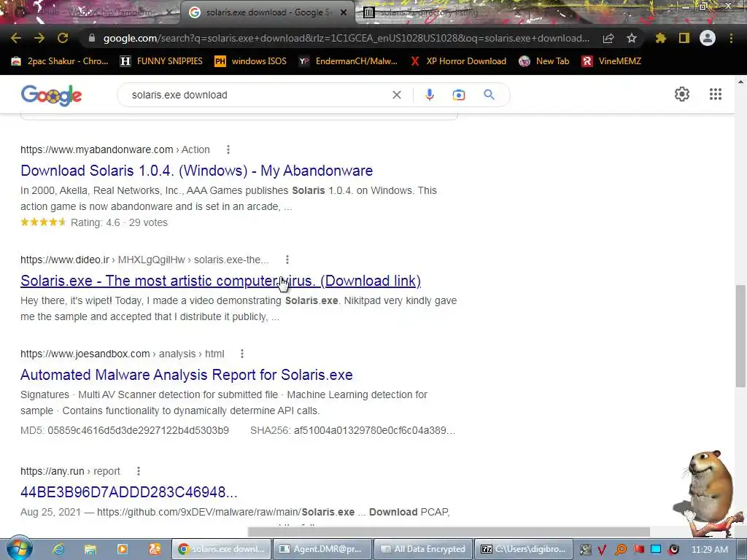Clear the search box with the X
The height and width of the screenshot is (560, 747).
[396, 95]
